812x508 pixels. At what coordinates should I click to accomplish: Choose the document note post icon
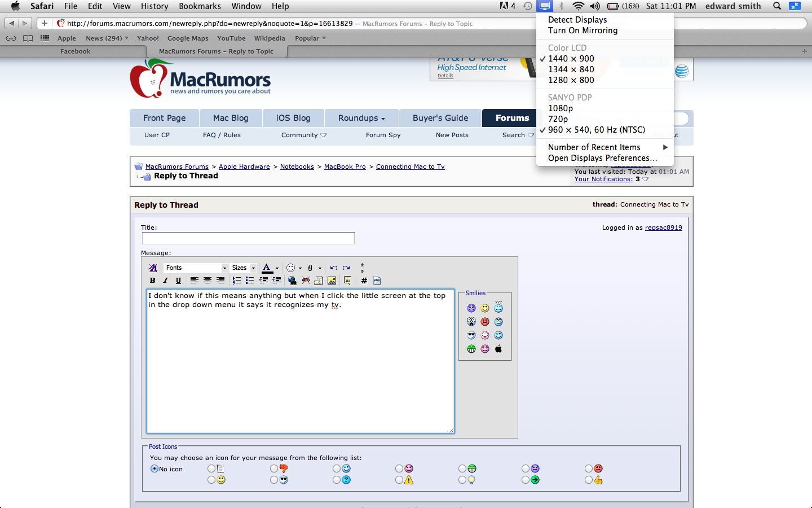(x=221, y=468)
